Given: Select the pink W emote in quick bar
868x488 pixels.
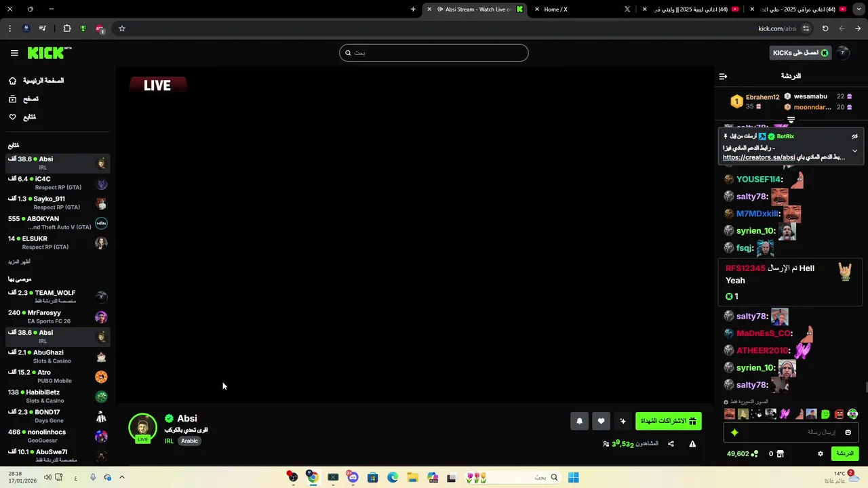Looking at the screenshot, I should pyautogui.click(x=785, y=414).
